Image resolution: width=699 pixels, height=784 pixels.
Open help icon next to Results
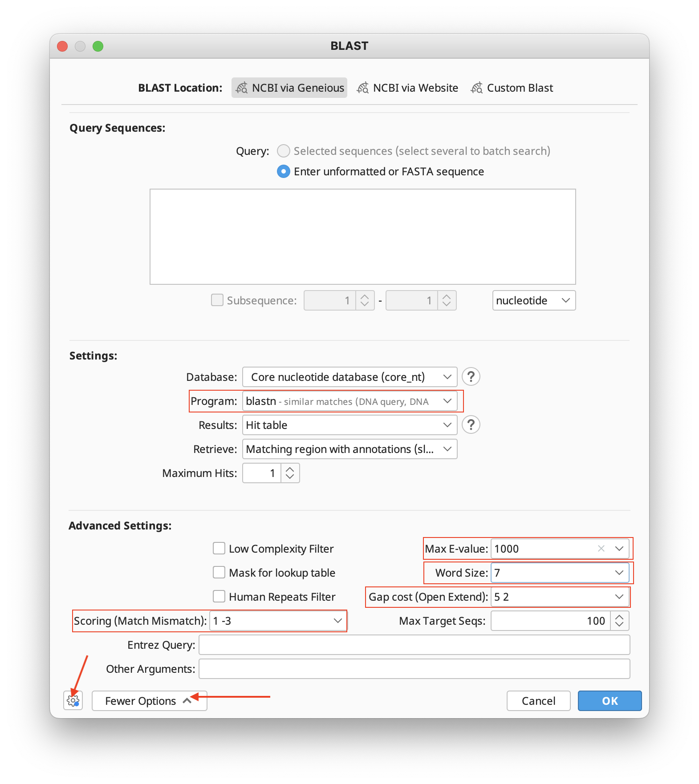coord(471,425)
